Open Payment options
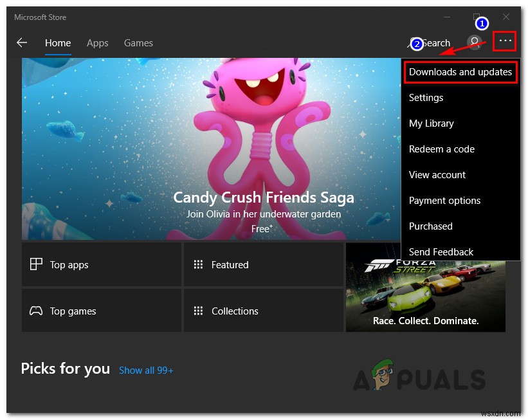This screenshot has width=528, height=420. click(444, 201)
